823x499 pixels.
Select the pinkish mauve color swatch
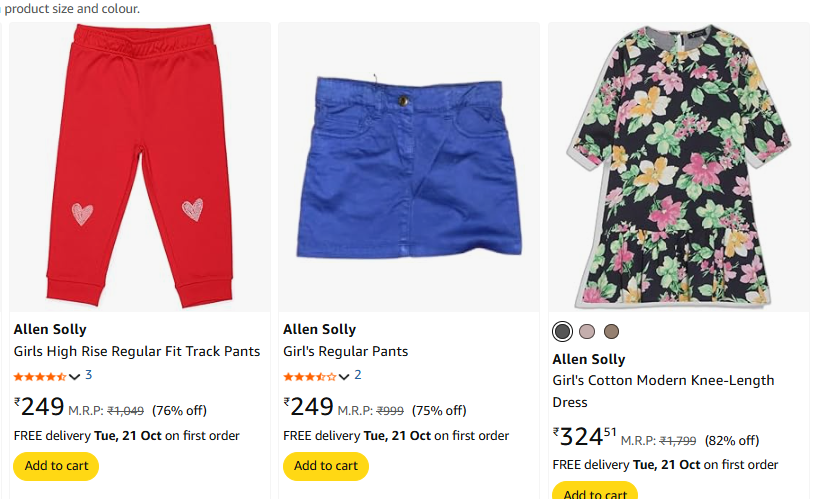click(x=587, y=331)
